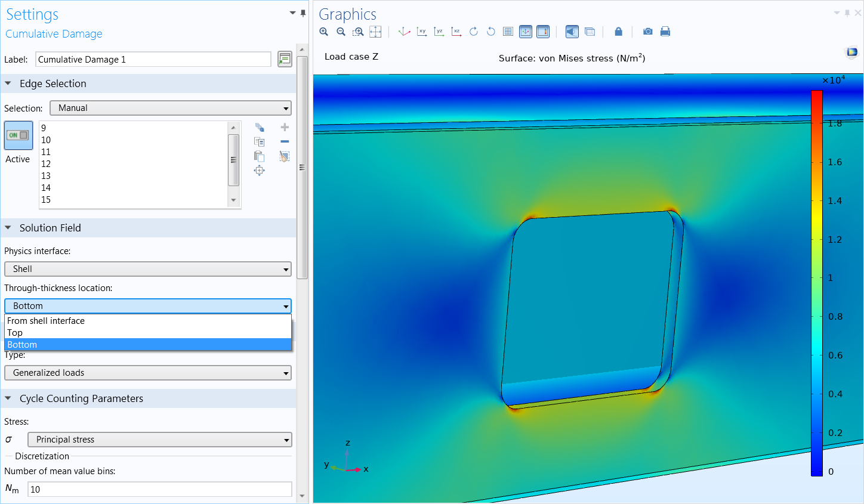Take a graphics snapshot with the camera icon
The height and width of the screenshot is (504, 864).
pos(647,32)
